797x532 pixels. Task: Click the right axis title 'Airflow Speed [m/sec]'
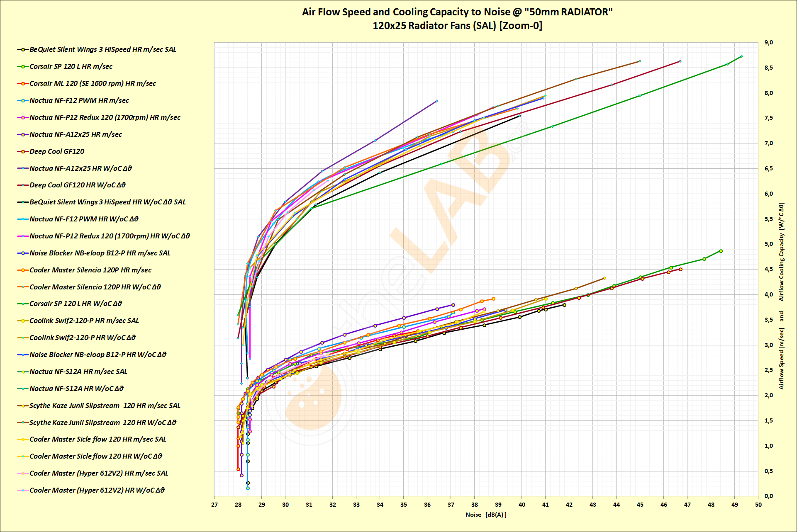(782, 359)
